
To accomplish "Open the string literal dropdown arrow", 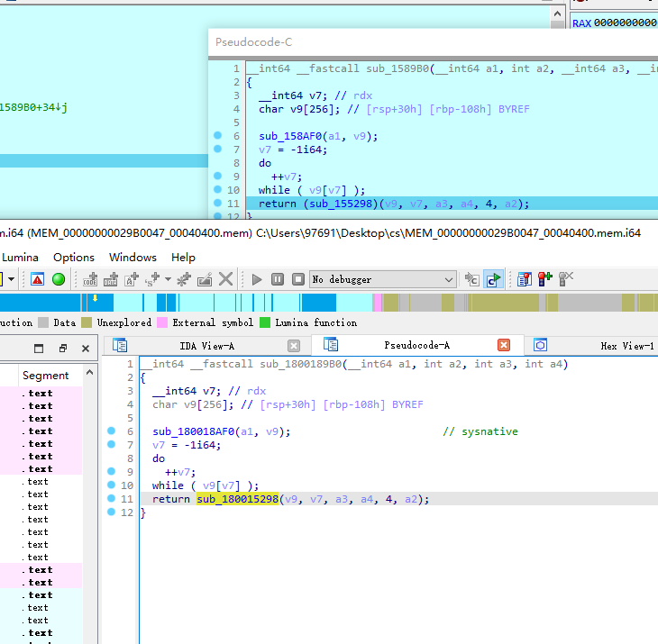I will tap(168, 279).
